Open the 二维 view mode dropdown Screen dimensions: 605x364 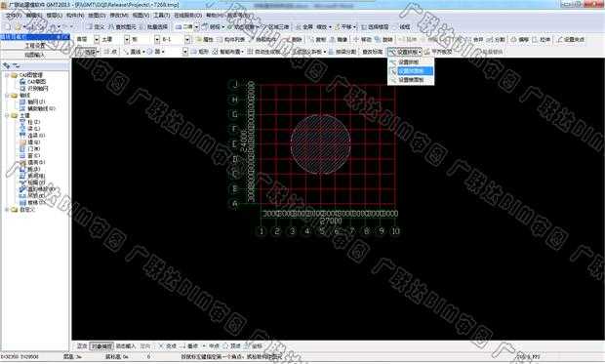click(x=196, y=27)
